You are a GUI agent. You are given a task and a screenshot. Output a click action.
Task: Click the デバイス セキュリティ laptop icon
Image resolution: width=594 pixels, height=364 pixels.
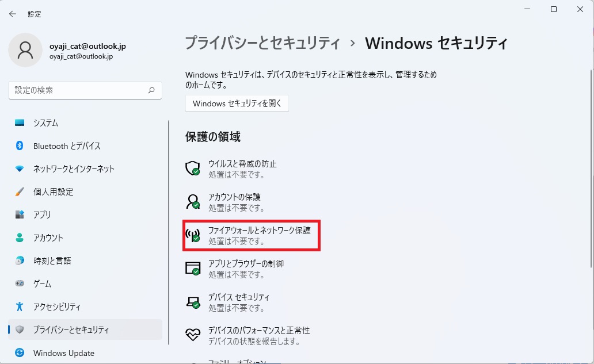(193, 302)
